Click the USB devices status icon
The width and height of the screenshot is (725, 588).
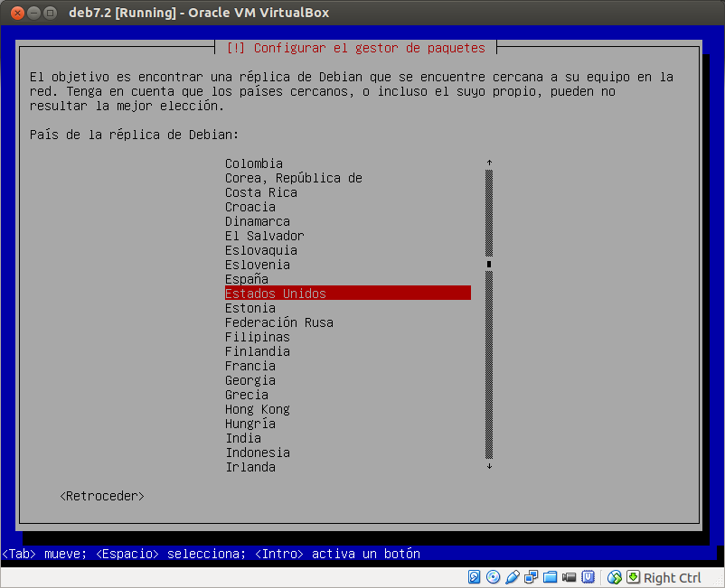[x=588, y=577]
